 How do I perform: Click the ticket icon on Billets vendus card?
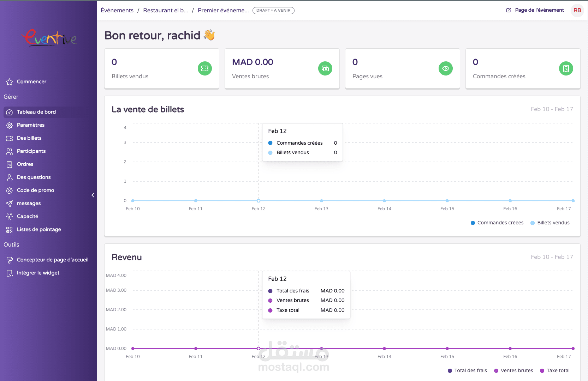point(205,68)
